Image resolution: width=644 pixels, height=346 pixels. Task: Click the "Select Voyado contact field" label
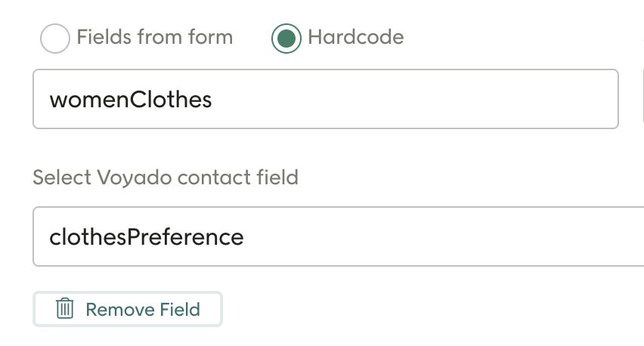166,178
